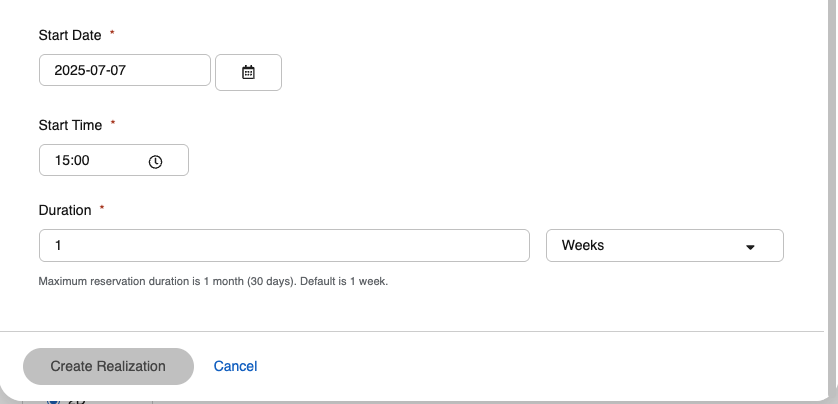Select the partially hidden radio button below dialog
This screenshot has height=404, width=838.
53,400
